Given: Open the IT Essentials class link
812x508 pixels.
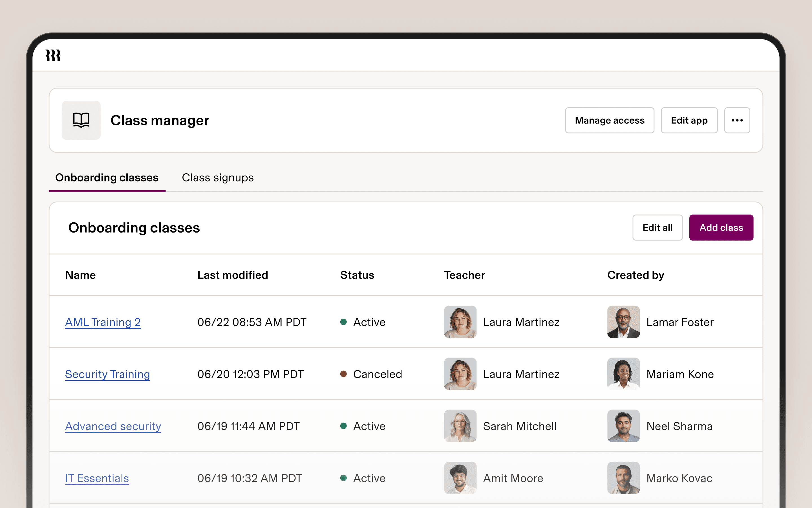Looking at the screenshot, I should pyautogui.click(x=97, y=478).
